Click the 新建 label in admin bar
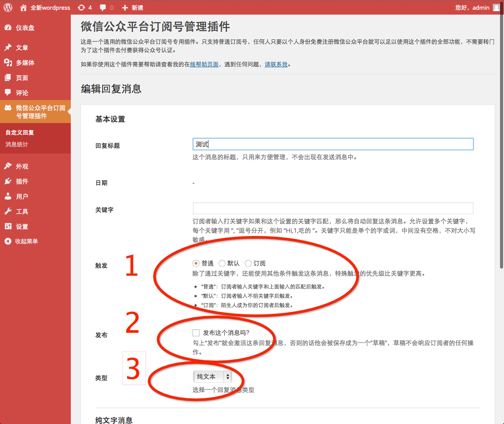Image resolution: width=504 pixels, height=424 pixels. [x=137, y=8]
